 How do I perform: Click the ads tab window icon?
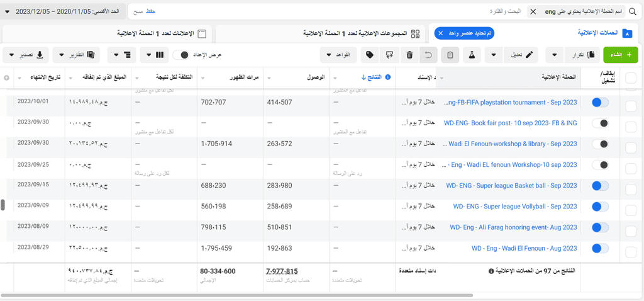click(x=201, y=34)
